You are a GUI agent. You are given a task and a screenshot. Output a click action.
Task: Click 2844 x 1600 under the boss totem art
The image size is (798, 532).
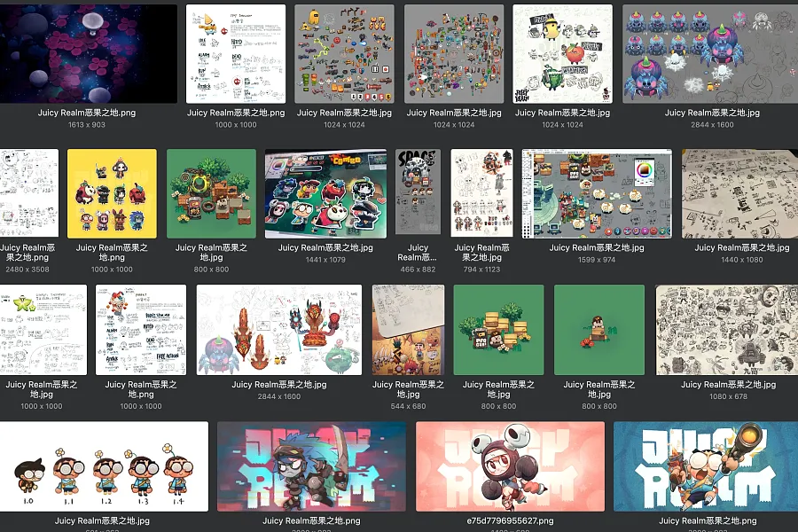click(279, 396)
